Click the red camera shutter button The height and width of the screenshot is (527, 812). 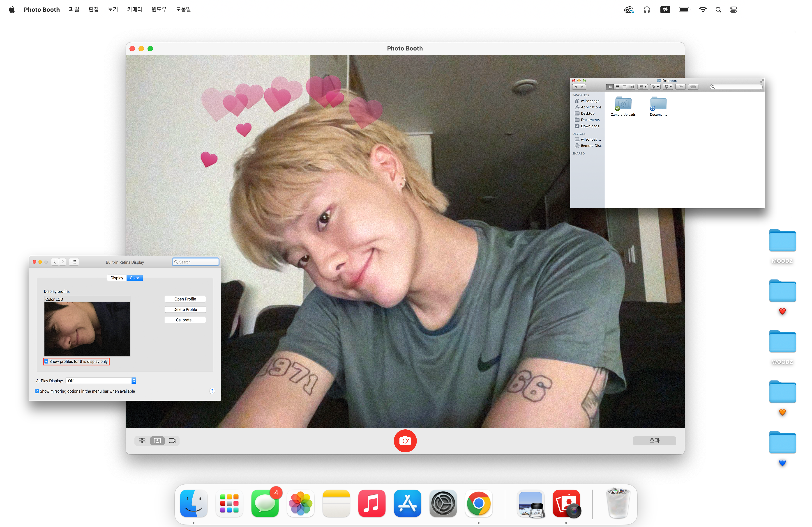405,440
